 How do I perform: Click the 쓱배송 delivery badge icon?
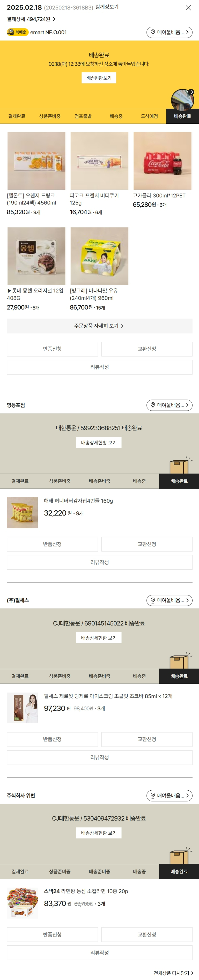click(18, 32)
